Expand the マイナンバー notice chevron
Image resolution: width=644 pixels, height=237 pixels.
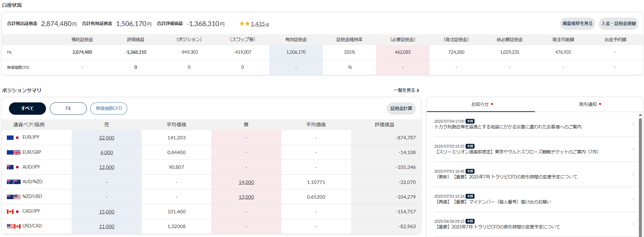tap(633, 199)
